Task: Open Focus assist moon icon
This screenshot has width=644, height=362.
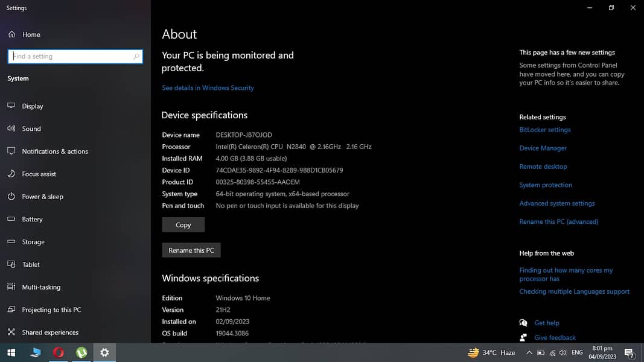Action: (11, 174)
